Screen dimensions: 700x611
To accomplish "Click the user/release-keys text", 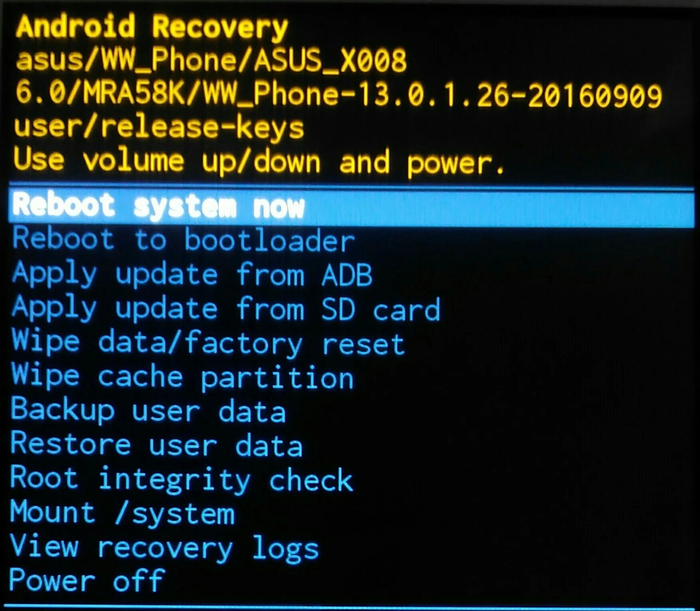I will click(159, 128).
